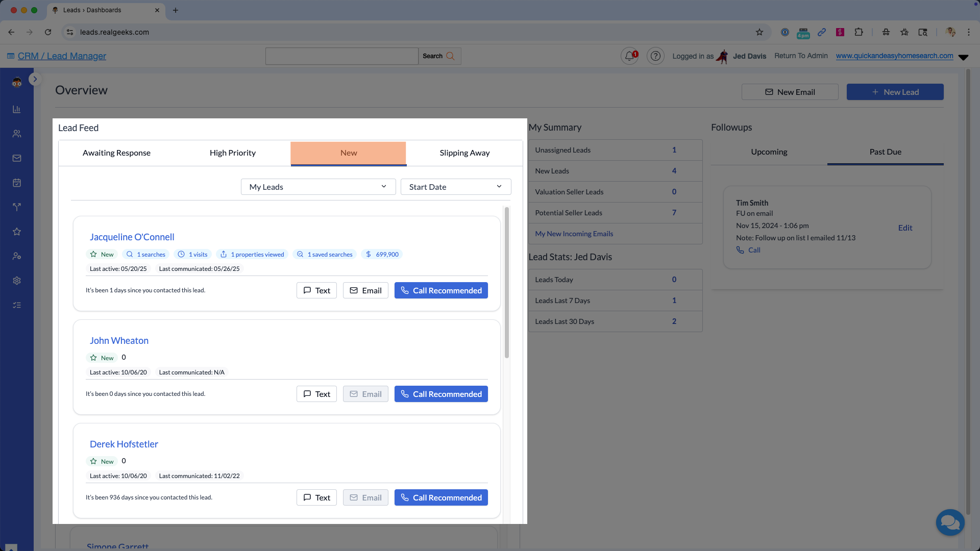Open the notifications bell icon

pyautogui.click(x=630, y=56)
